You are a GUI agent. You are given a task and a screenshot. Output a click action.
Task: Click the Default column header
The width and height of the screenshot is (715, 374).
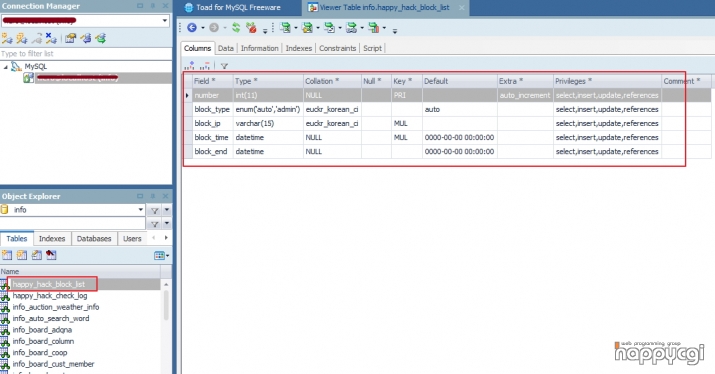pyautogui.click(x=460, y=81)
